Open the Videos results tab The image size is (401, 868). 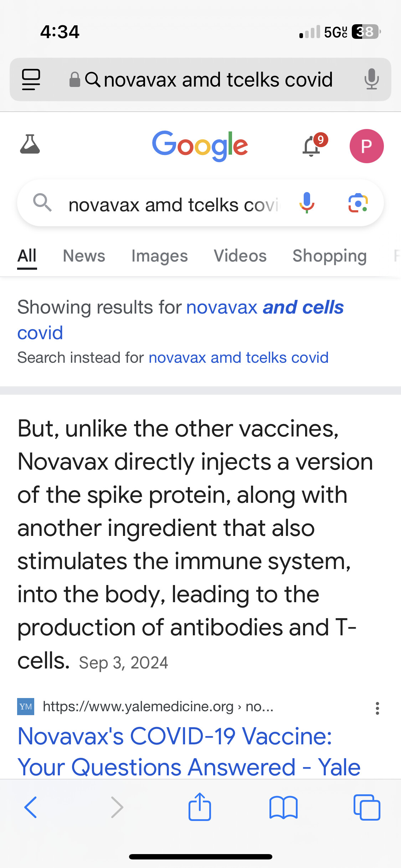tap(240, 256)
